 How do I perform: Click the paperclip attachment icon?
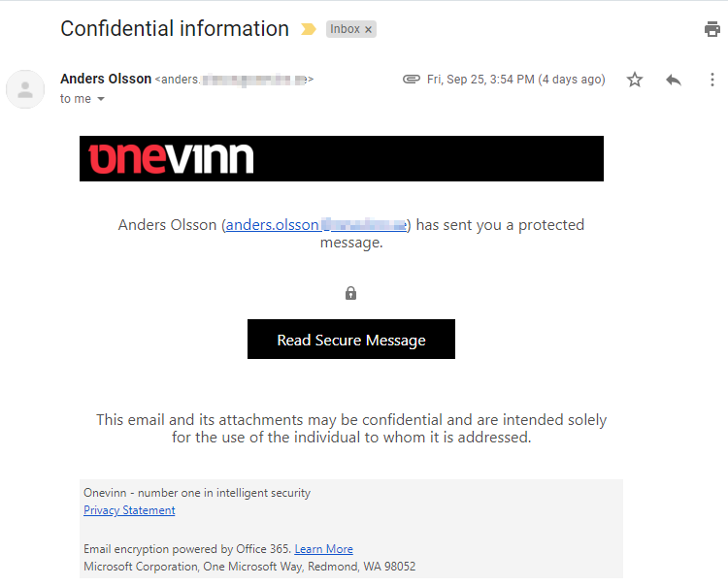pos(412,80)
